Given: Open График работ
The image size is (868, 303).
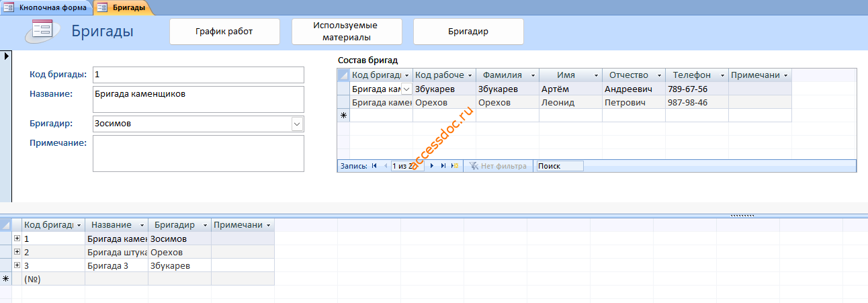Looking at the screenshot, I should tap(224, 32).
